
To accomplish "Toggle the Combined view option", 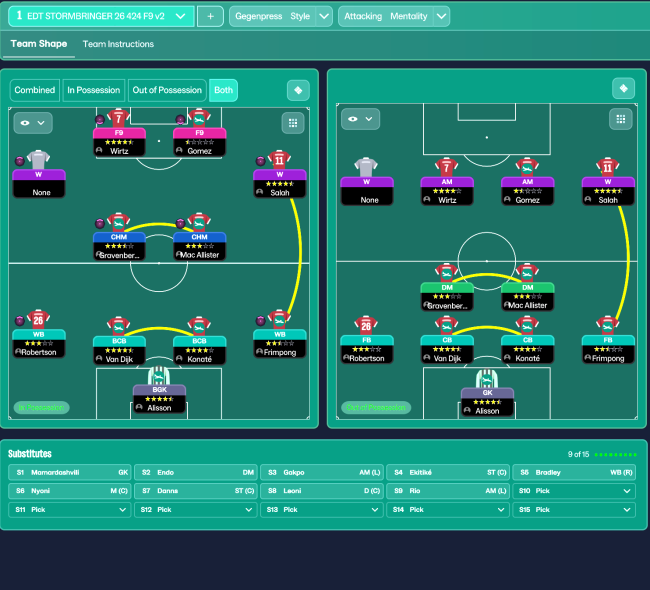I will (x=35, y=90).
